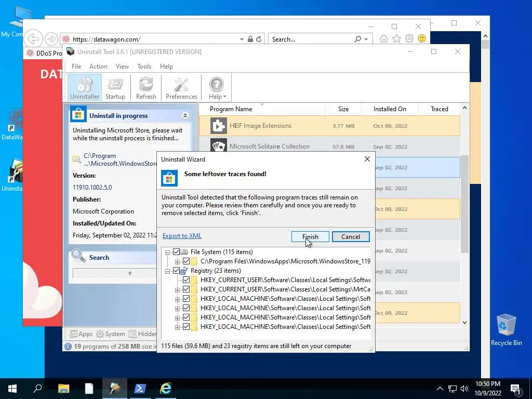Click the Uninstall Tool taskbar icon
532x399 pixels.
115,389
